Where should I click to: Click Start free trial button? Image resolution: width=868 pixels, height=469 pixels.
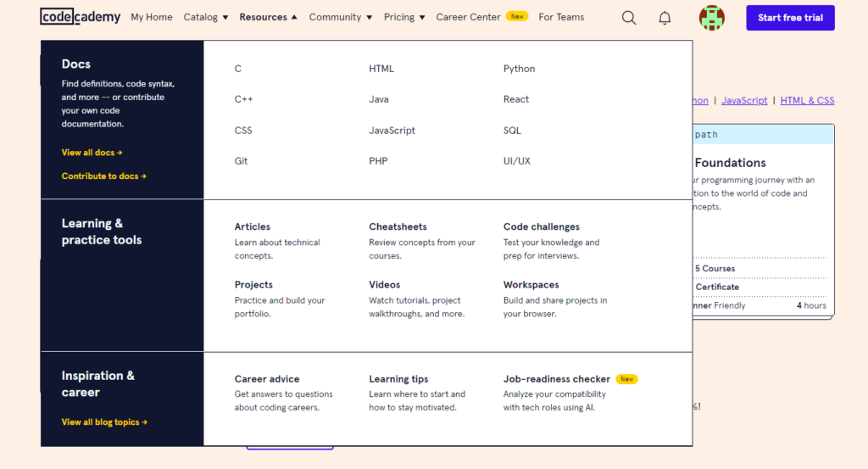[790, 18]
